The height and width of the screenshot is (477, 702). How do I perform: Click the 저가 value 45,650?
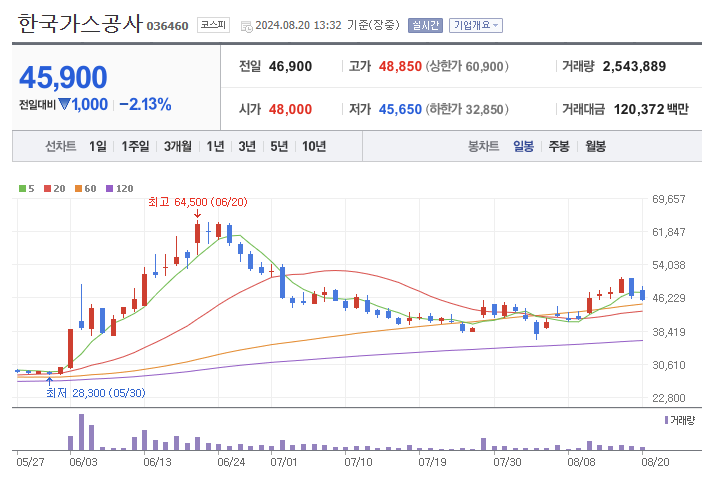(400, 109)
